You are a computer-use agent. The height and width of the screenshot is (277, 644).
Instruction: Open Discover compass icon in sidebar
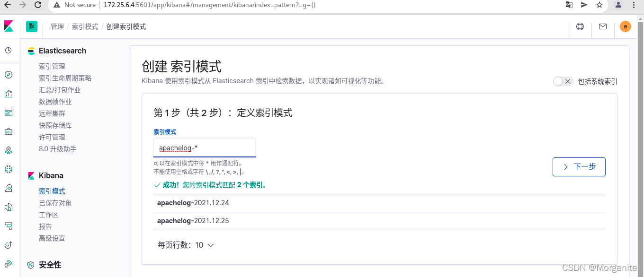click(x=9, y=75)
